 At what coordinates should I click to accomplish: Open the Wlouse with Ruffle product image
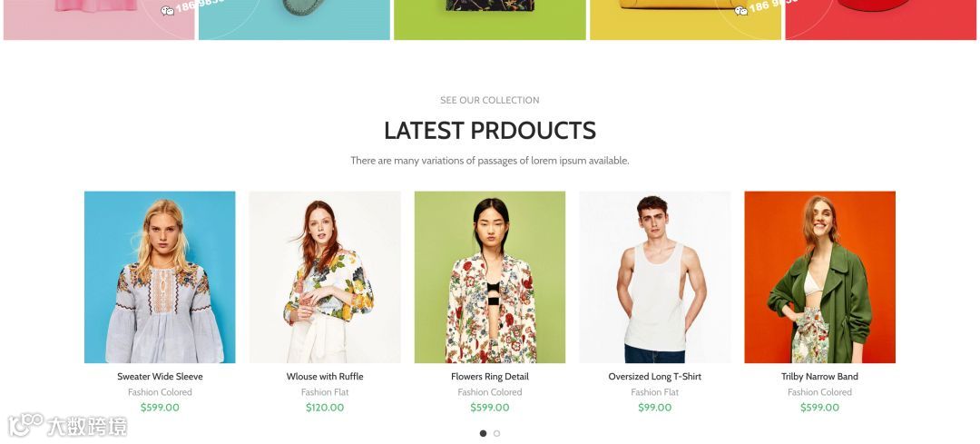(325, 277)
